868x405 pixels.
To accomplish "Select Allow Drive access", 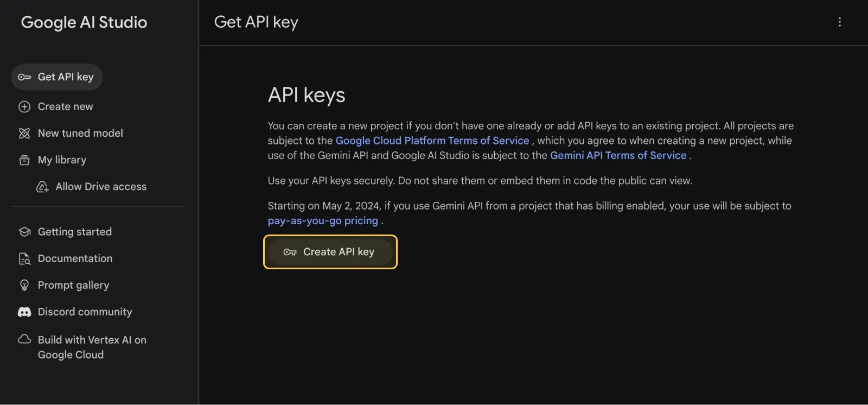I will pos(91,187).
